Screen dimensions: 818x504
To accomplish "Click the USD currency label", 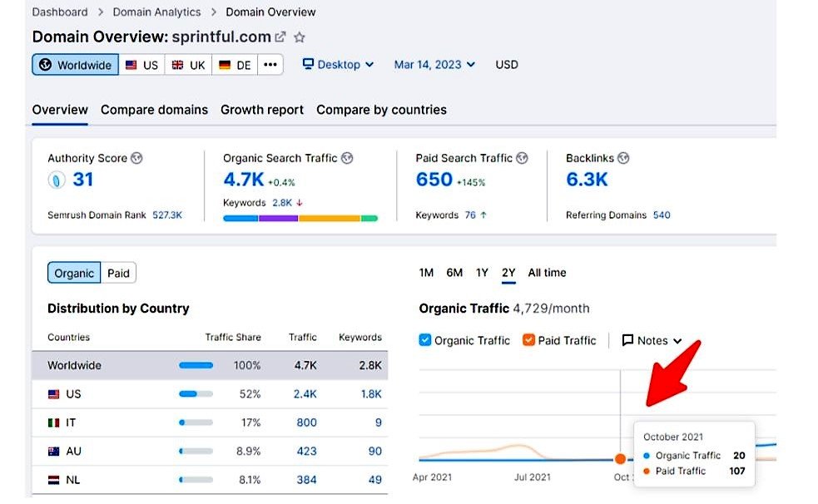I will tap(507, 65).
